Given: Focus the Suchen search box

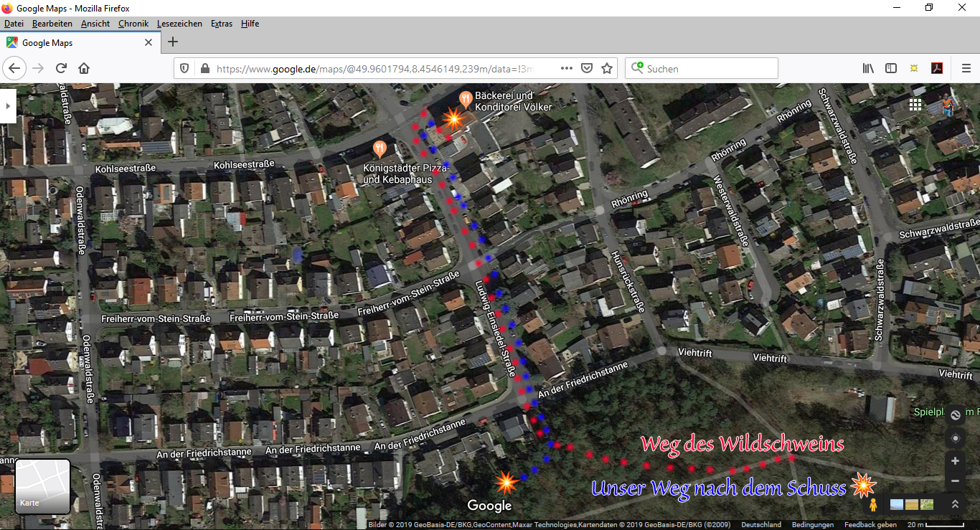Looking at the screenshot, I should click(x=701, y=69).
